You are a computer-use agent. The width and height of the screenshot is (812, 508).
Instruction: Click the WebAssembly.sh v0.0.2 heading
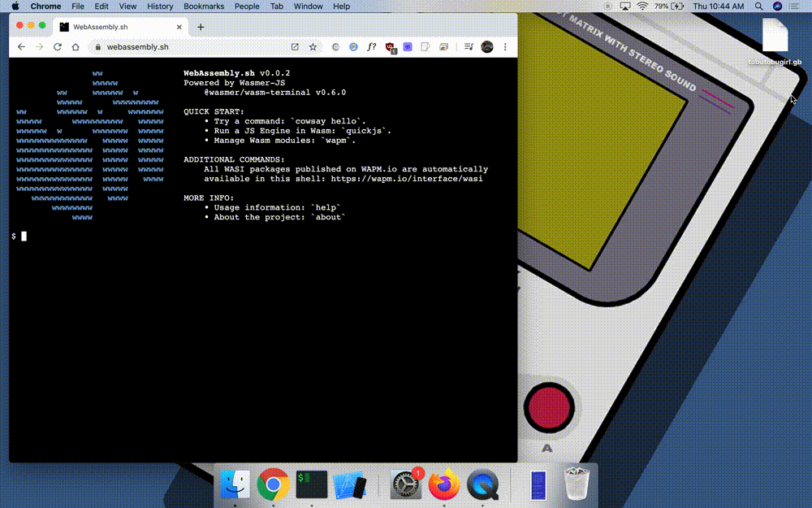[x=236, y=73]
